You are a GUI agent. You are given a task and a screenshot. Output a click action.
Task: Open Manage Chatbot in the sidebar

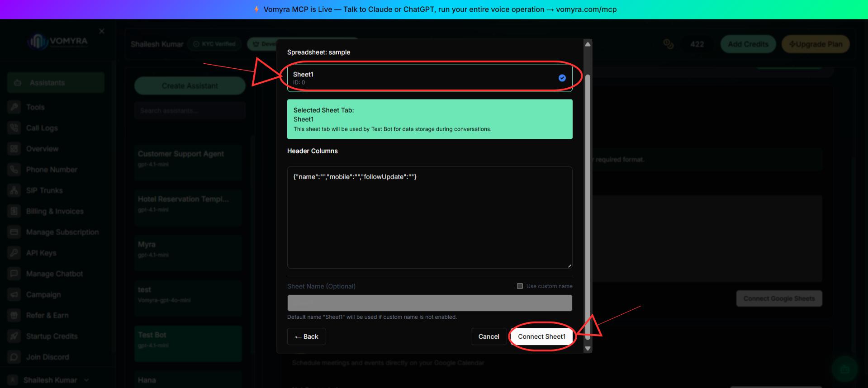56,274
